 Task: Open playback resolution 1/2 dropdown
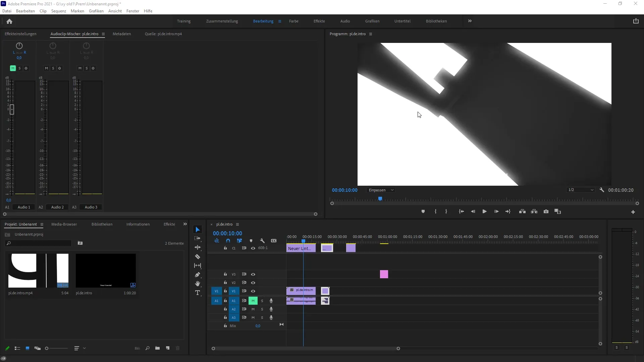point(581,190)
